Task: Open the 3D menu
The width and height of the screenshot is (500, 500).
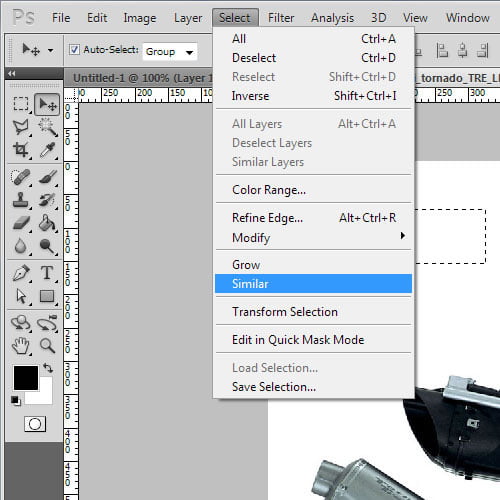Action: tap(379, 18)
